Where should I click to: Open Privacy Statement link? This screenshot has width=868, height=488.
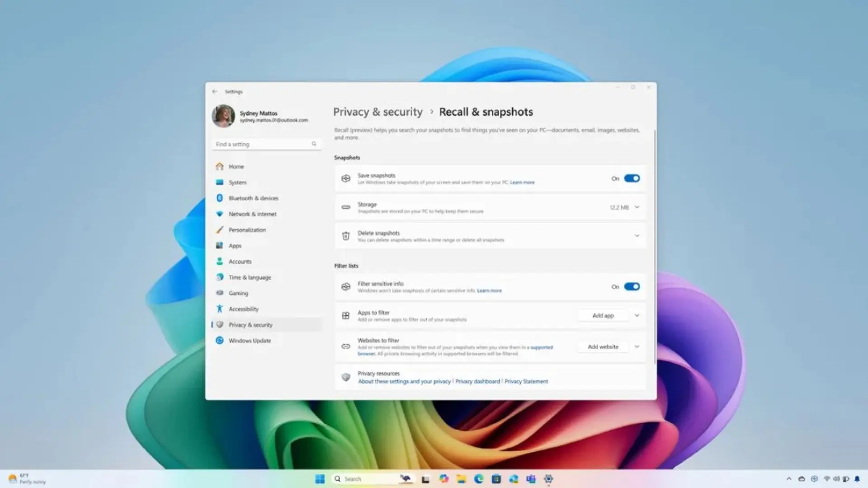(x=525, y=381)
